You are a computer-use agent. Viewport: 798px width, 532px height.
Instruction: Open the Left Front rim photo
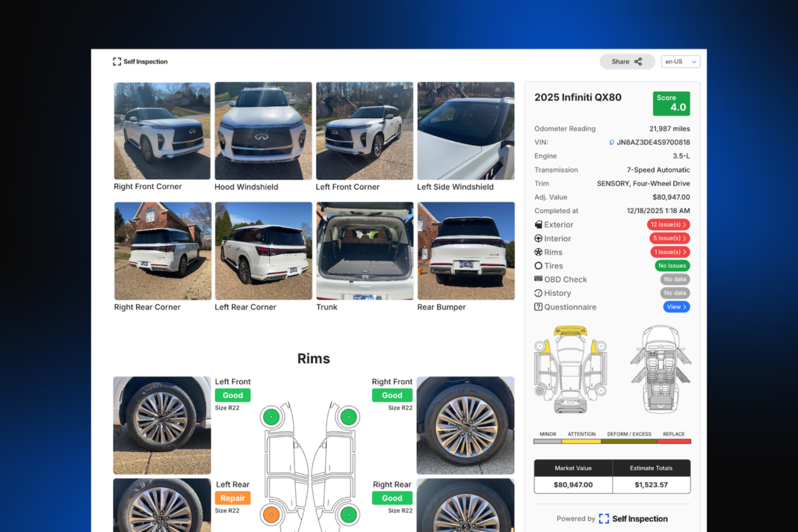(x=162, y=426)
